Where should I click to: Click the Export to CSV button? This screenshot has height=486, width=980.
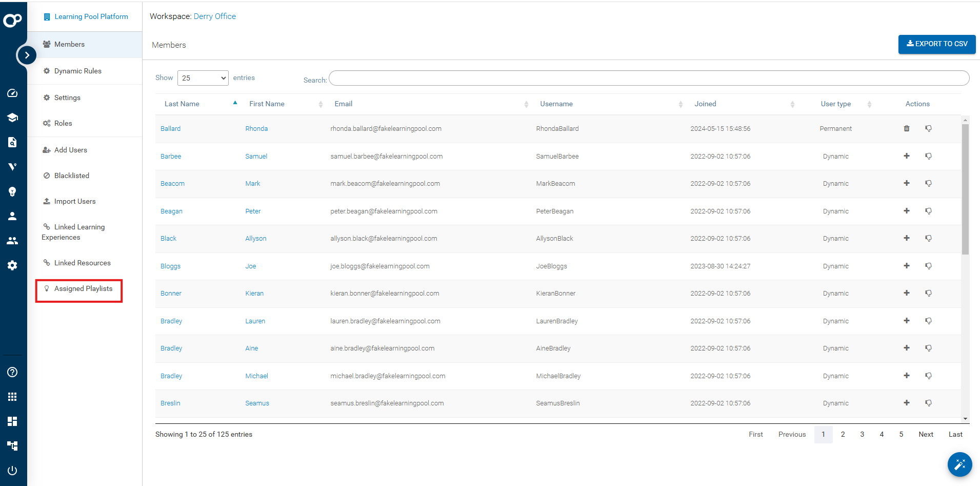[936, 44]
